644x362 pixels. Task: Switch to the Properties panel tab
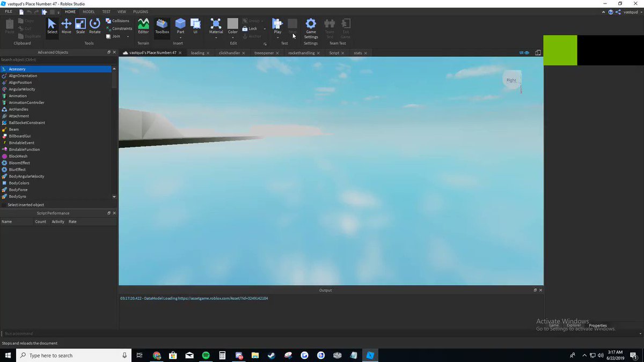[598, 325]
